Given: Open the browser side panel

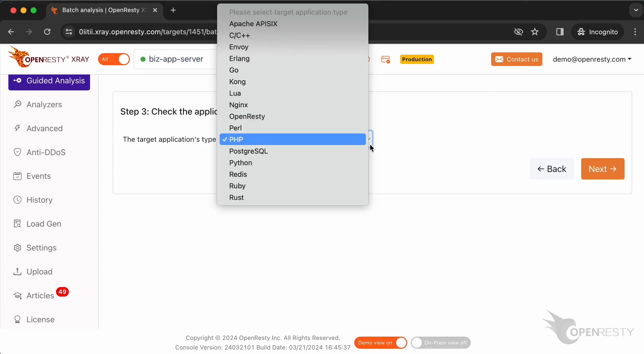Looking at the screenshot, I should click(x=560, y=32).
